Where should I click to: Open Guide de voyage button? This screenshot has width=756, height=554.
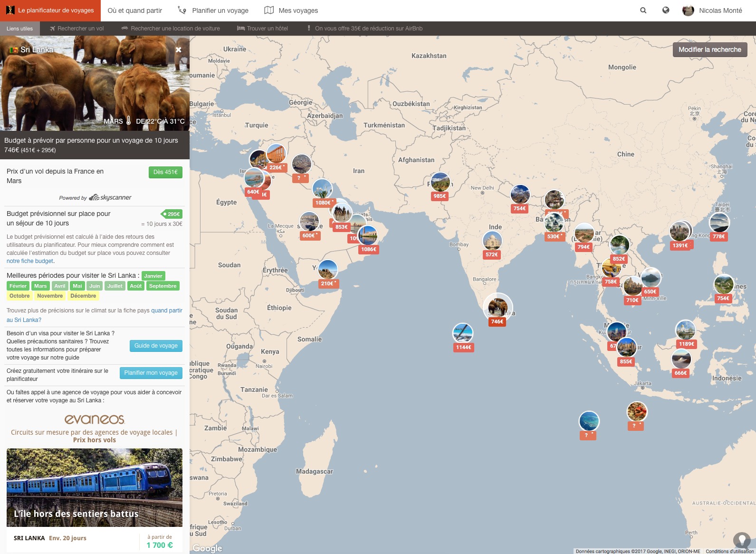click(x=156, y=346)
